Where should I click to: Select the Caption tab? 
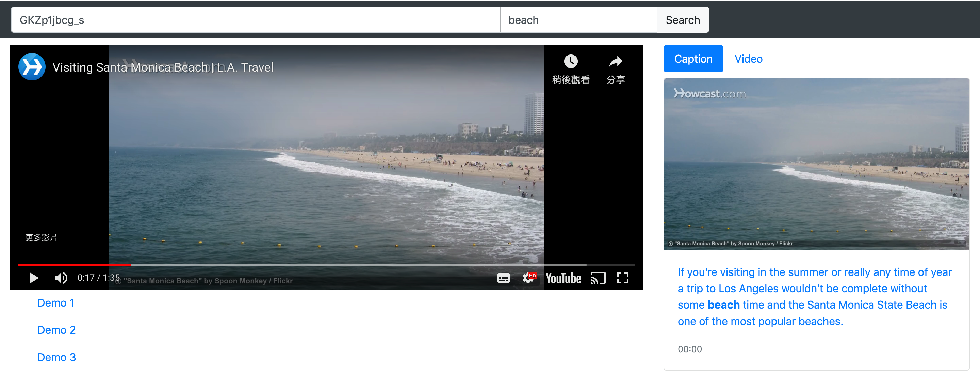[693, 59]
